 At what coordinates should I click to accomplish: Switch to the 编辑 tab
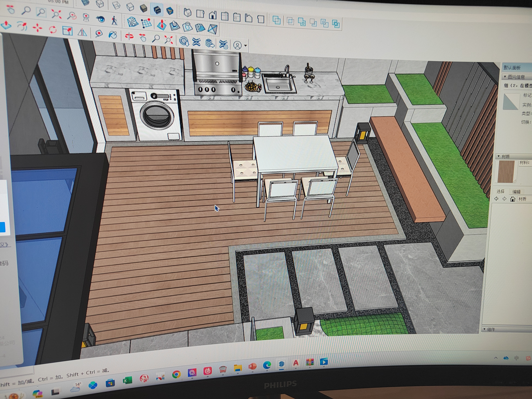pos(516,192)
